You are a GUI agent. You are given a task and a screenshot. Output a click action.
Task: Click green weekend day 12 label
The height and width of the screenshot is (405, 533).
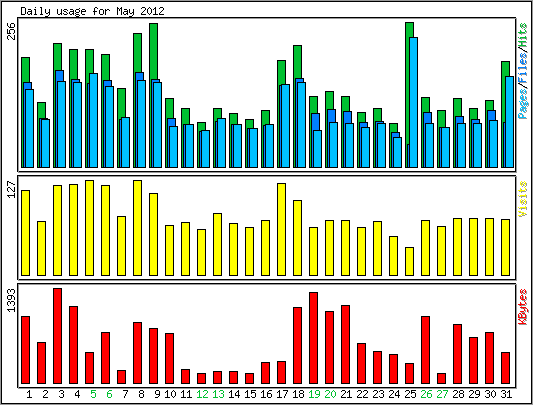[x=202, y=394]
